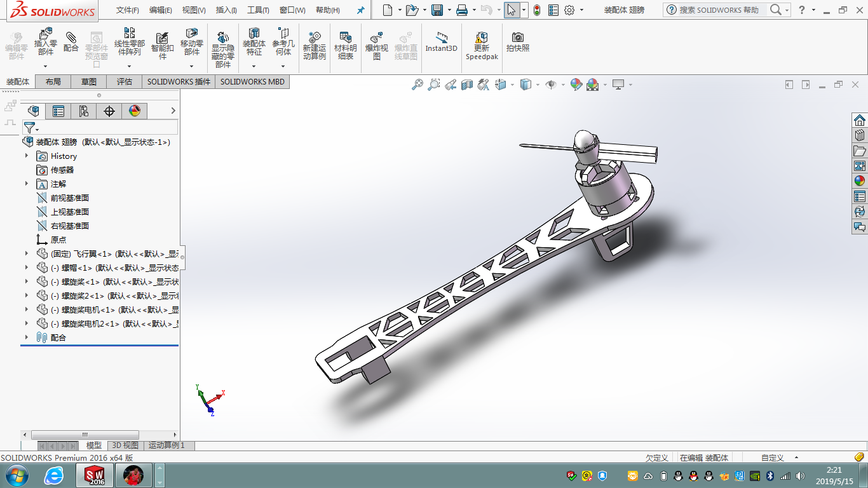
Task: Open the 装配体特征 dropdown arrow
Action: click(254, 66)
